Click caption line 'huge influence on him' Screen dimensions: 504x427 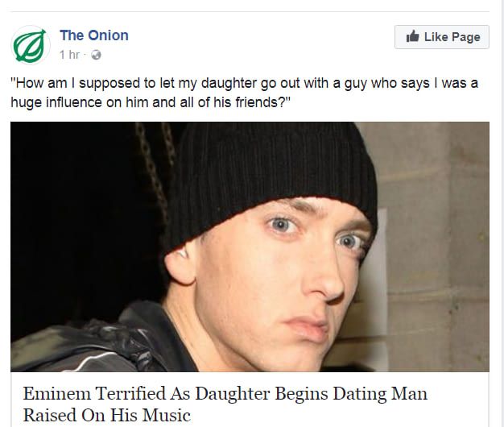click(151, 102)
